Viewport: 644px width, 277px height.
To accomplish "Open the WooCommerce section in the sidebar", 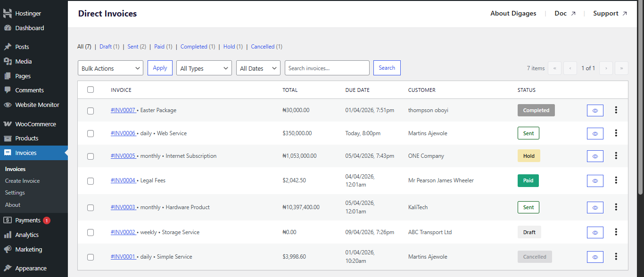I will pyautogui.click(x=27, y=123).
